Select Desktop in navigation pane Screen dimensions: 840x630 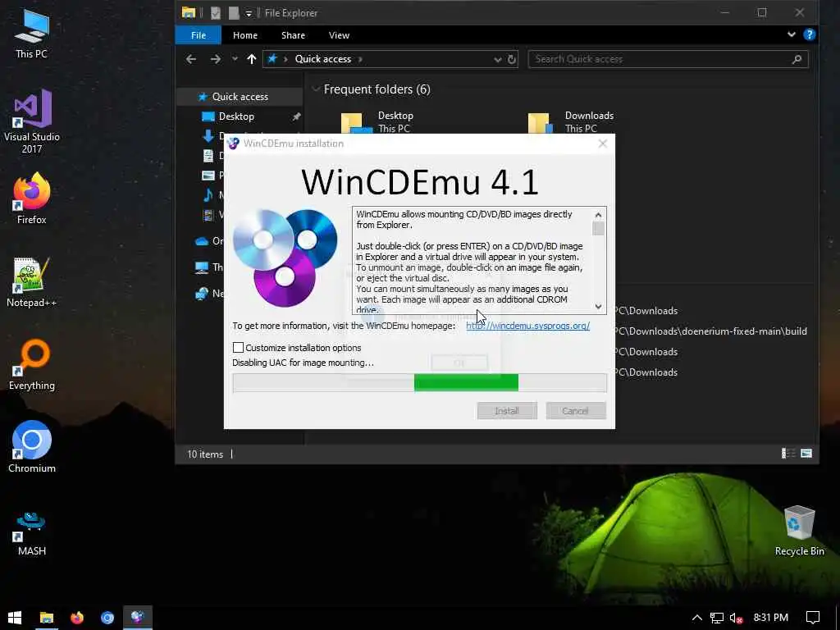point(236,116)
